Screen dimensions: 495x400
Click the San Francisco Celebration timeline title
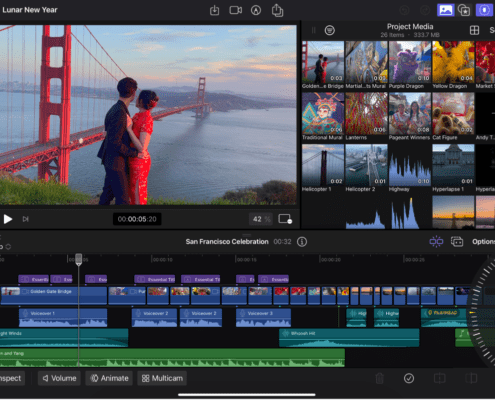point(227,242)
